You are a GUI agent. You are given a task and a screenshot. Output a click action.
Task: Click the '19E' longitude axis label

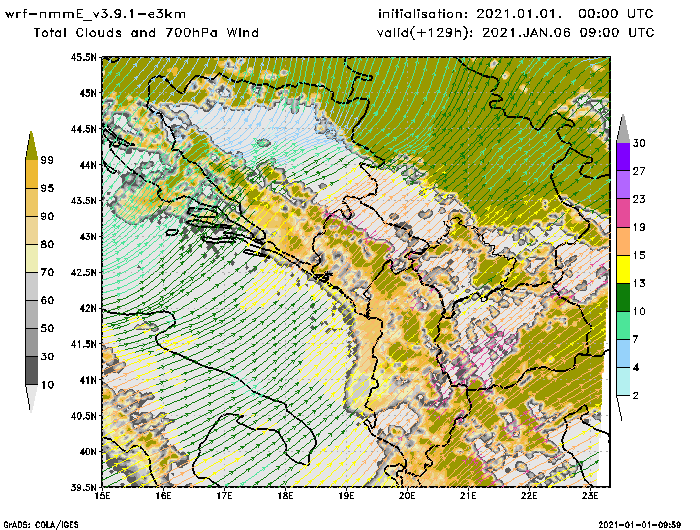346,496
